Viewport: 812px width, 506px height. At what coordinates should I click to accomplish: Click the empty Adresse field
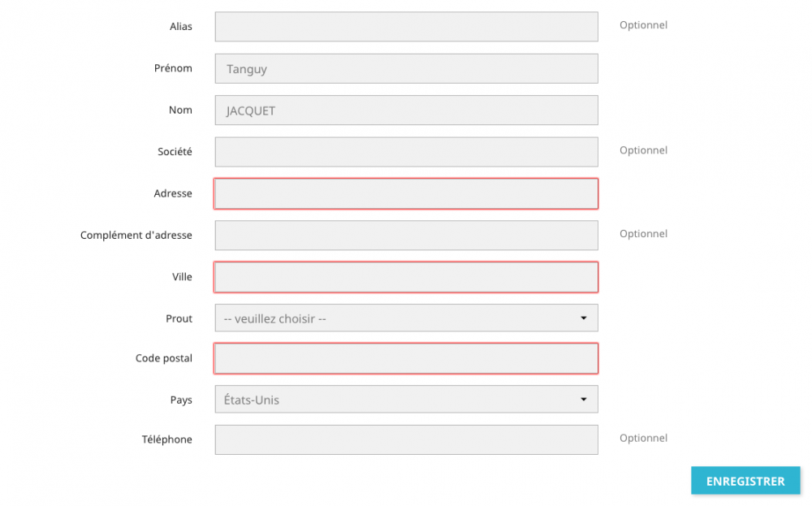[x=406, y=194]
